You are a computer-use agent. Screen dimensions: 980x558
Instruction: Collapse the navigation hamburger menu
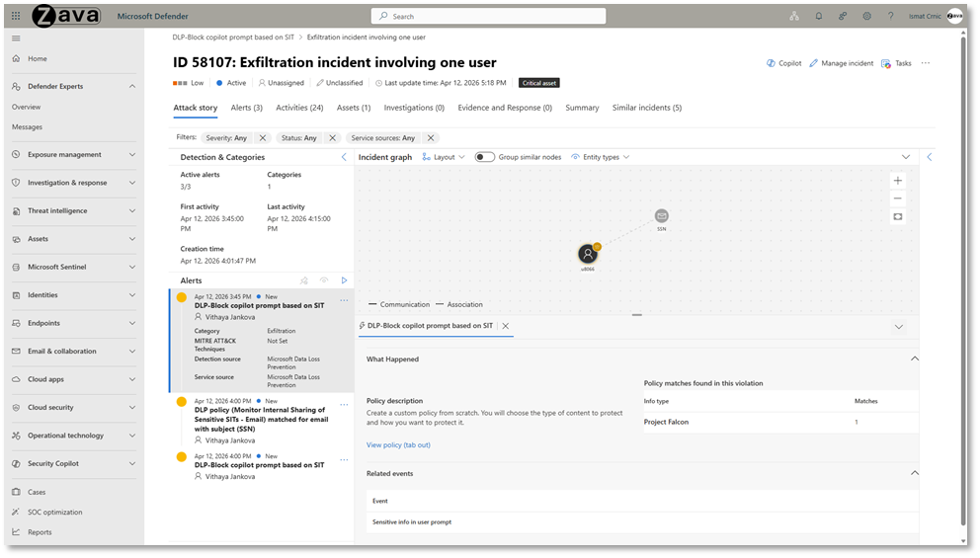pos(16,39)
